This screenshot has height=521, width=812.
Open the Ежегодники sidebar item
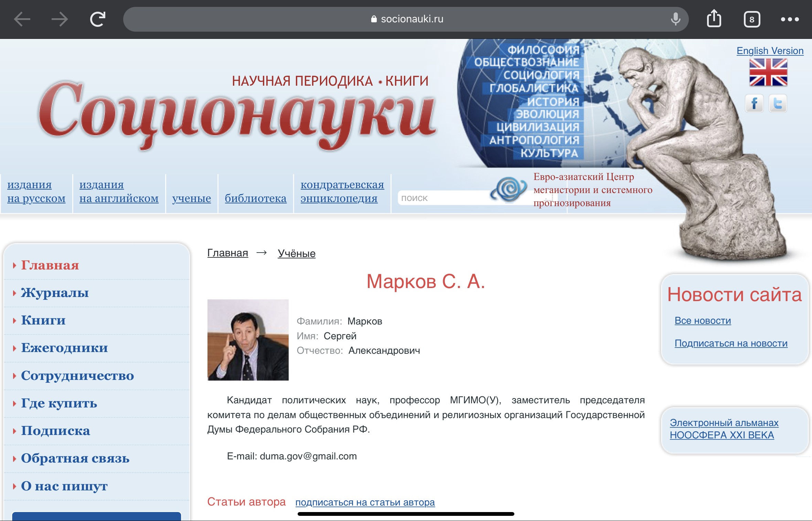pyautogui.click(x=64, y=348)
